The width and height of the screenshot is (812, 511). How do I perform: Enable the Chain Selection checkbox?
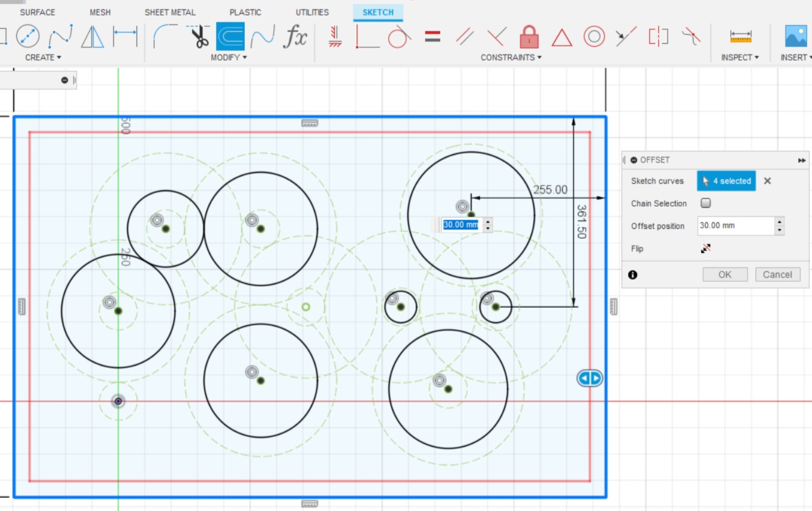706,203
